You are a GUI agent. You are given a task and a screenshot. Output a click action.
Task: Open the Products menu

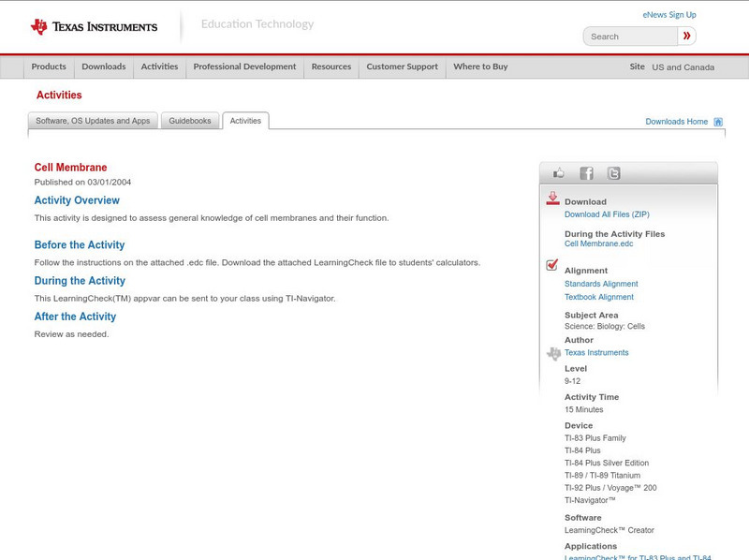coord(49,67)
